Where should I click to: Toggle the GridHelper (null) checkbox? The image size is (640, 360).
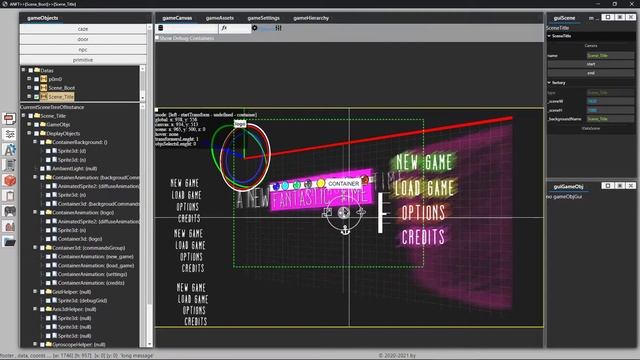[x=42, y=292]
